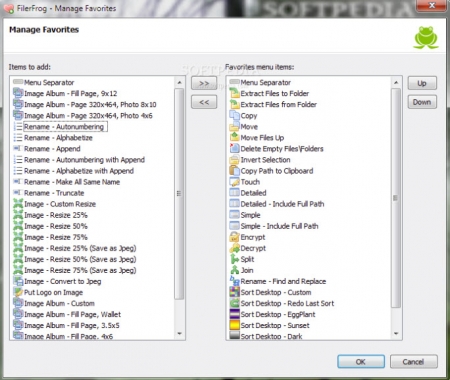This screenshot has width=450, height=380.
Task: Select 'Rename - Autonumbering' in Items to add
Action: [64, 126]
